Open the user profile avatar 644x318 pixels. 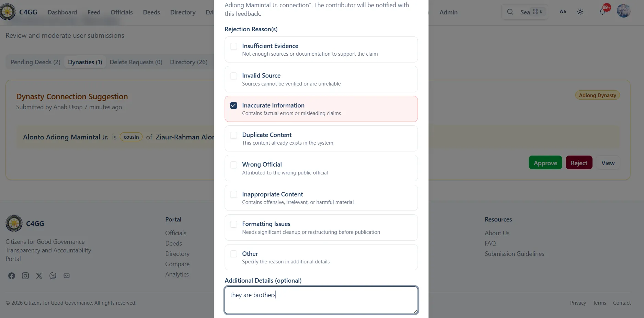[623, 11]
